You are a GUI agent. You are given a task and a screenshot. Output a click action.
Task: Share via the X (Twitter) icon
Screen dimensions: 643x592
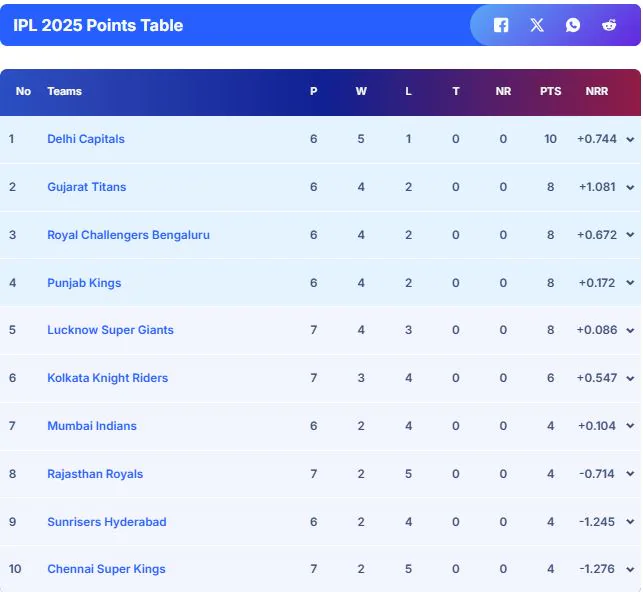tap(537, 25)
